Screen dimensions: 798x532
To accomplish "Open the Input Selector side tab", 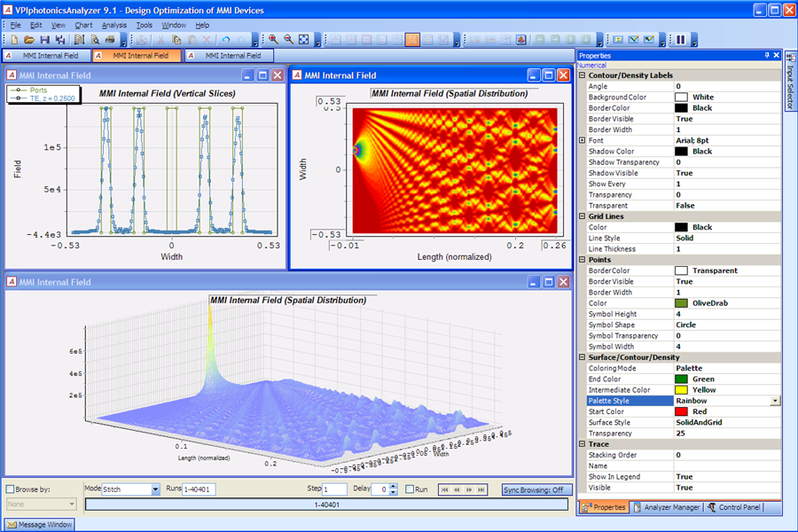I will tap(790, 82).
